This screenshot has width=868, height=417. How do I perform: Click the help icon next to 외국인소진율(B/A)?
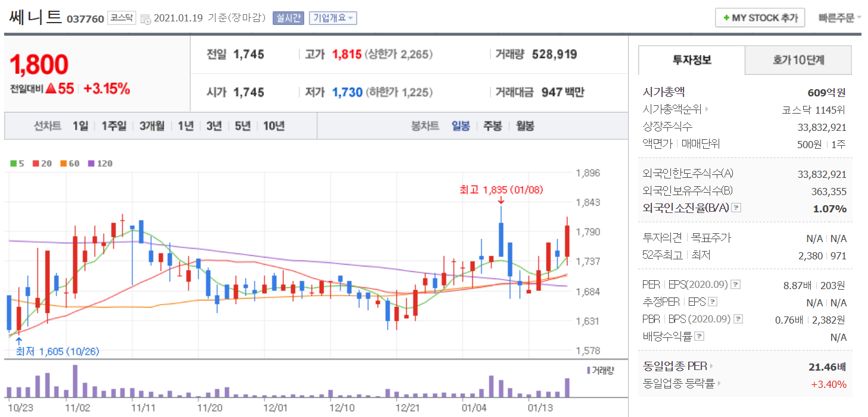click(736, 208)
